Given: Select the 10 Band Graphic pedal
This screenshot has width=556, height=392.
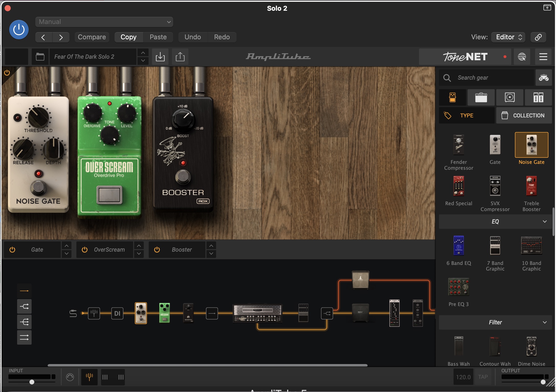Looking at the screenshot, I should 531,245.
